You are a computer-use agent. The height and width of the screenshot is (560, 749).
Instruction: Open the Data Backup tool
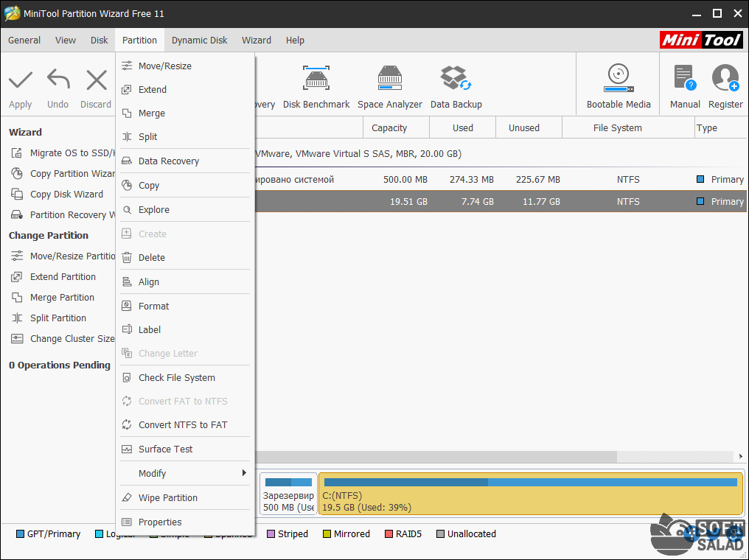456,79
